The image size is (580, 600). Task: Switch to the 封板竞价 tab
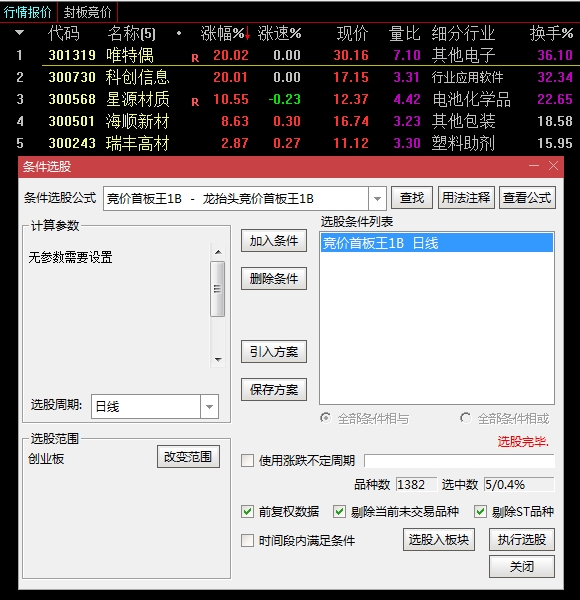[x=88, y=12]
